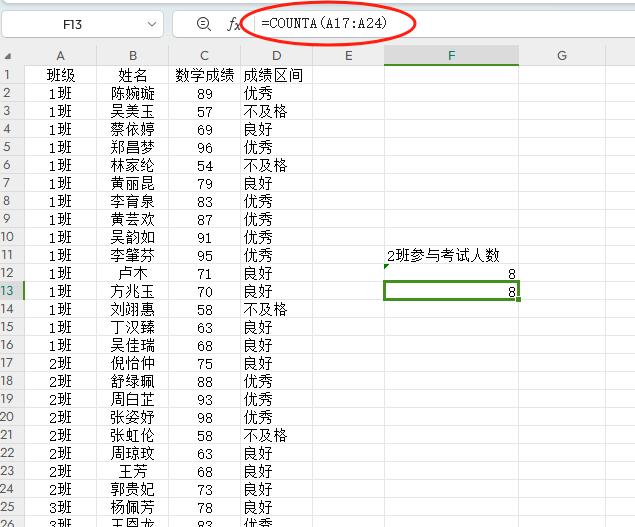Click name cell '卢木'
The image size is (635, 527).
(x=132, y=273)
